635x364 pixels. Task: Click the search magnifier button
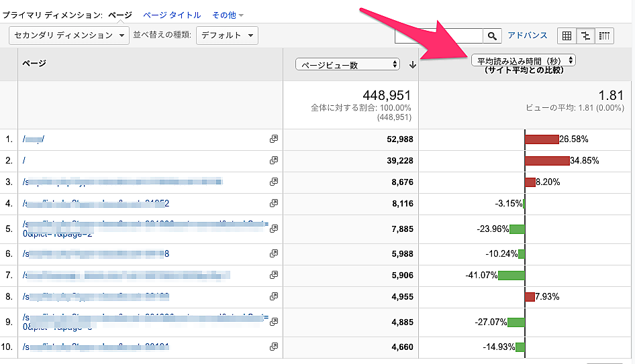[x=493, y=36]
